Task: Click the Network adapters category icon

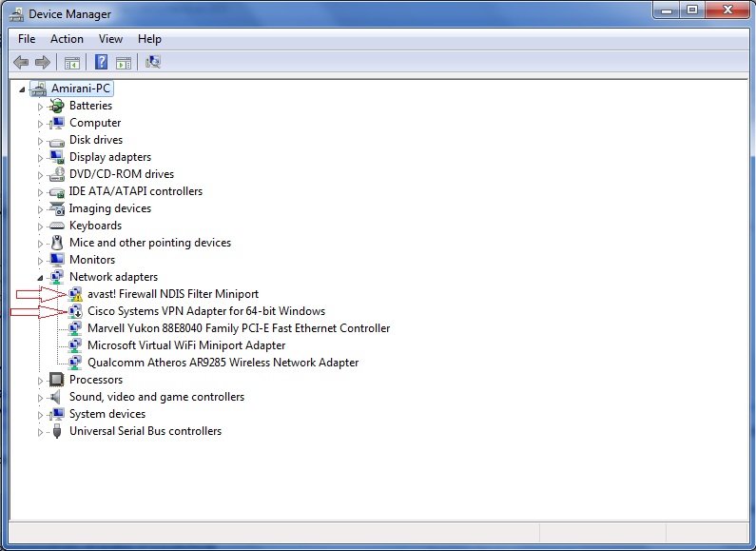Action: [x=57, y=277]
